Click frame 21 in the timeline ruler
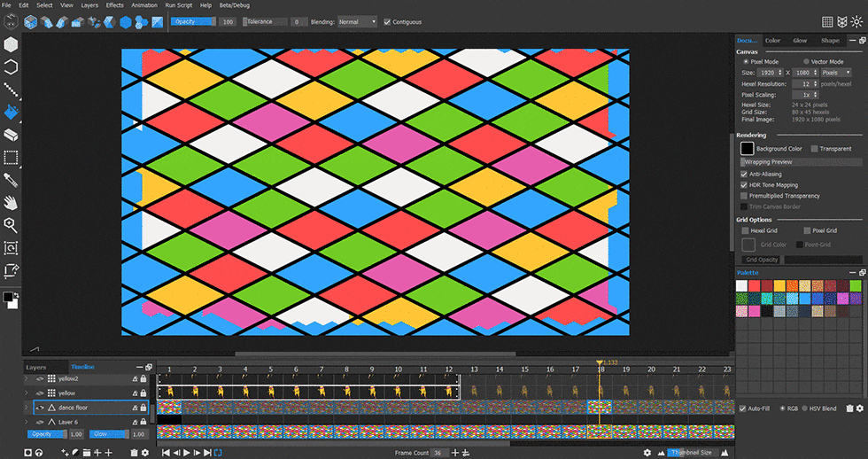 677,370
